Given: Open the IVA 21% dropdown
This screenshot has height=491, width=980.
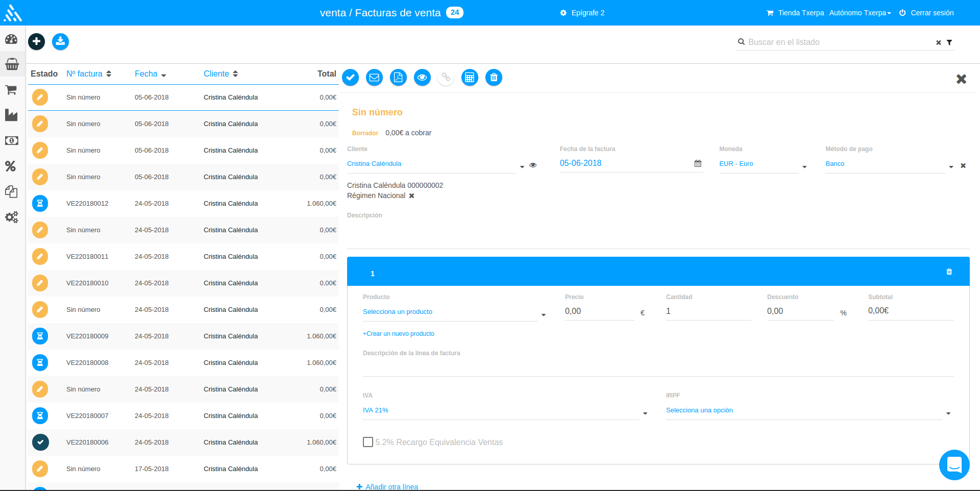Looking at the screenshot, I should tap(505, 410).
